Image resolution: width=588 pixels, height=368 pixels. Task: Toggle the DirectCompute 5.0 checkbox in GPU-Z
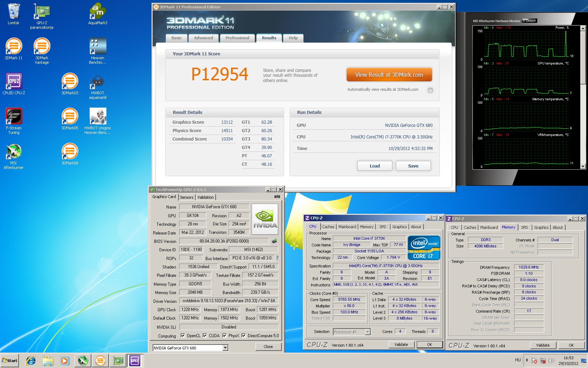pyautogui.click(x=244, y=335)
